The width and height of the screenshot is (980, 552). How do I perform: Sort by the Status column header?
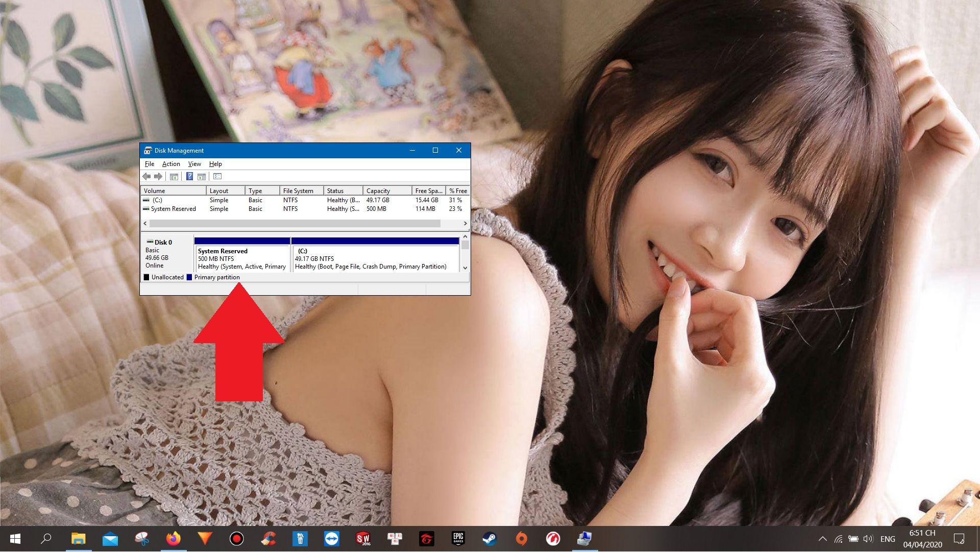pos(344,191)
